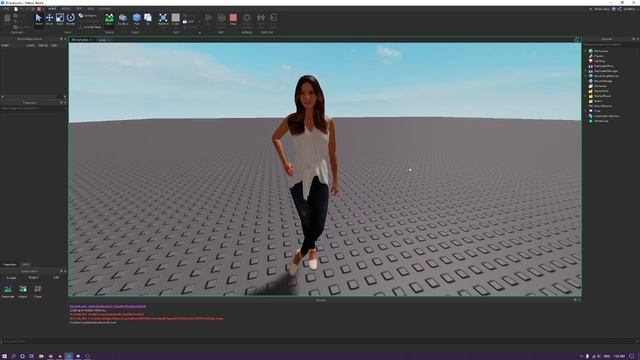Expand the StarterPlayer tree node
The height and width of the screenshot is (360, 640).
pyautogui.click(x=585, y=96)
